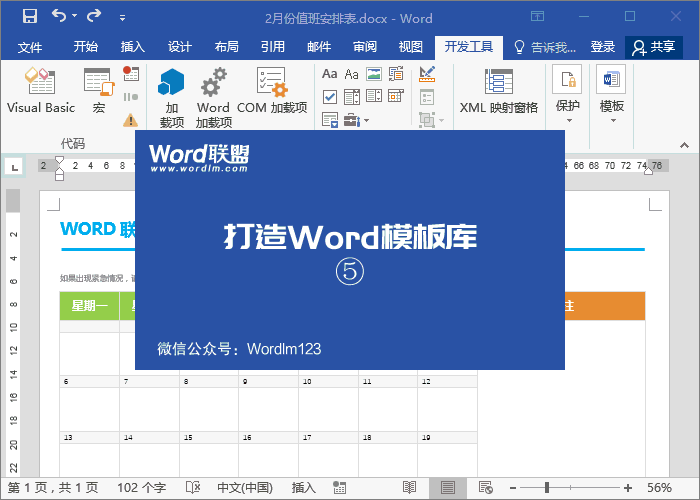This screenshot has width=700, height=500.
Task: Switch to Web Layout view
Action: click(x=485, y=488)
